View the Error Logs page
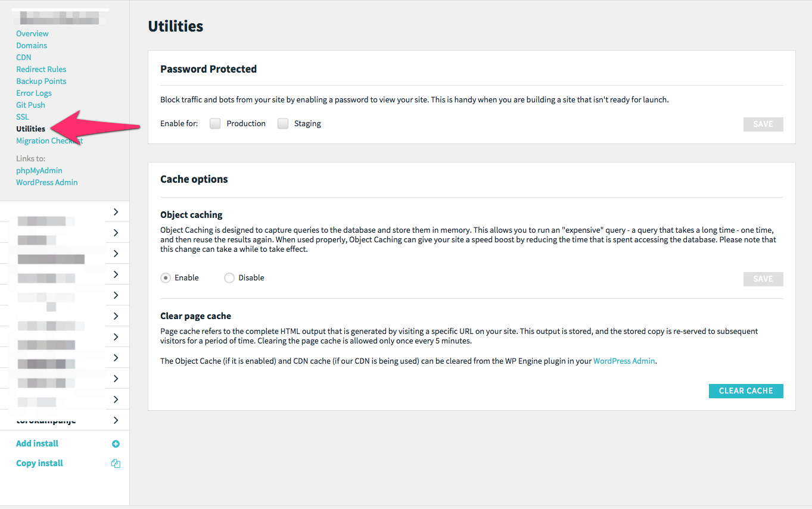 click(34, 93)
